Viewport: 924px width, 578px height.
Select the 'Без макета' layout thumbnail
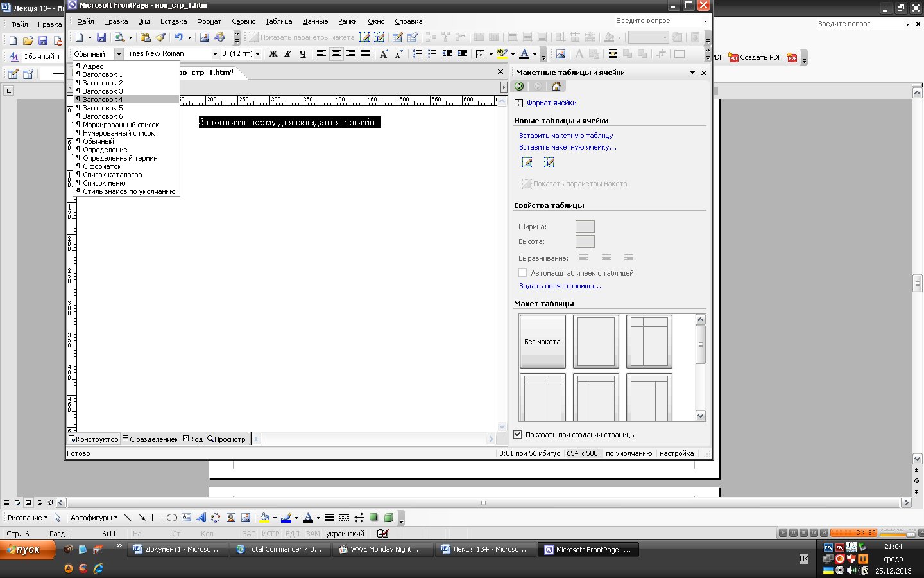pyautogui.click(x=542, y=341)
